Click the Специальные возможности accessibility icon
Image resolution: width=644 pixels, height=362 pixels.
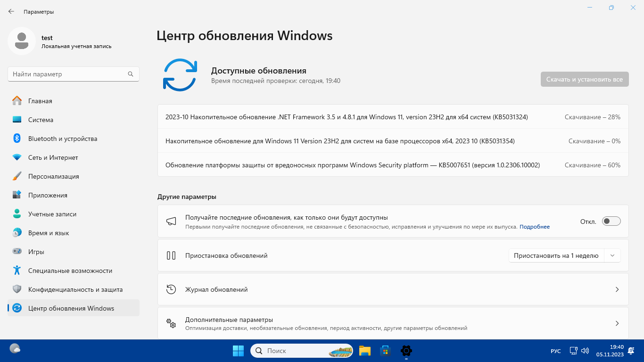tap(17, 271)
